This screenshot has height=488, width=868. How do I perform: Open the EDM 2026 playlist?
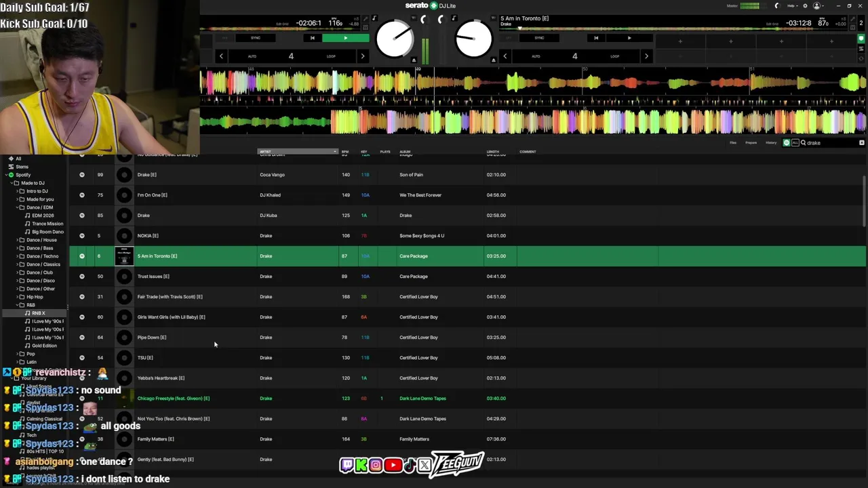43,216
